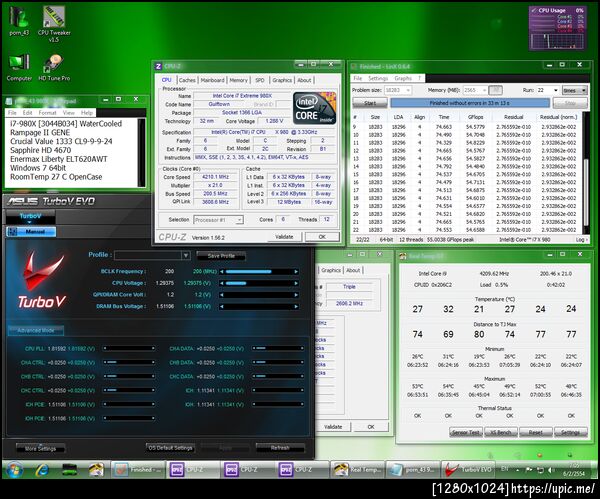Click TurboV More Settings button
600x499 pixels.
[x=41, y=448]
